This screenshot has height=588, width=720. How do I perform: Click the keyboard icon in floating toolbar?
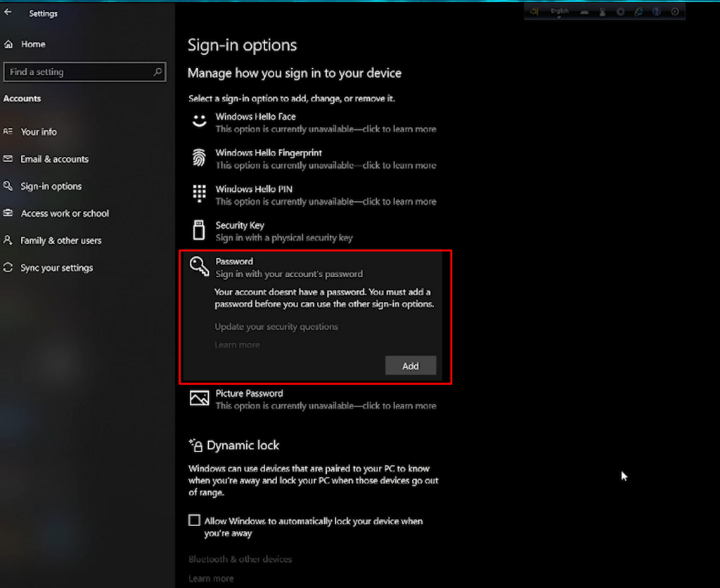pos(584,13)
